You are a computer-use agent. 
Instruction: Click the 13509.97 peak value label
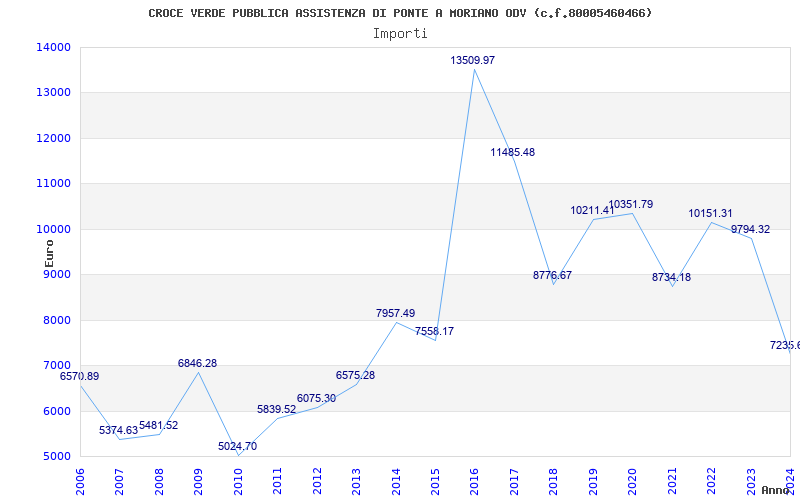[x=472, y=60]
